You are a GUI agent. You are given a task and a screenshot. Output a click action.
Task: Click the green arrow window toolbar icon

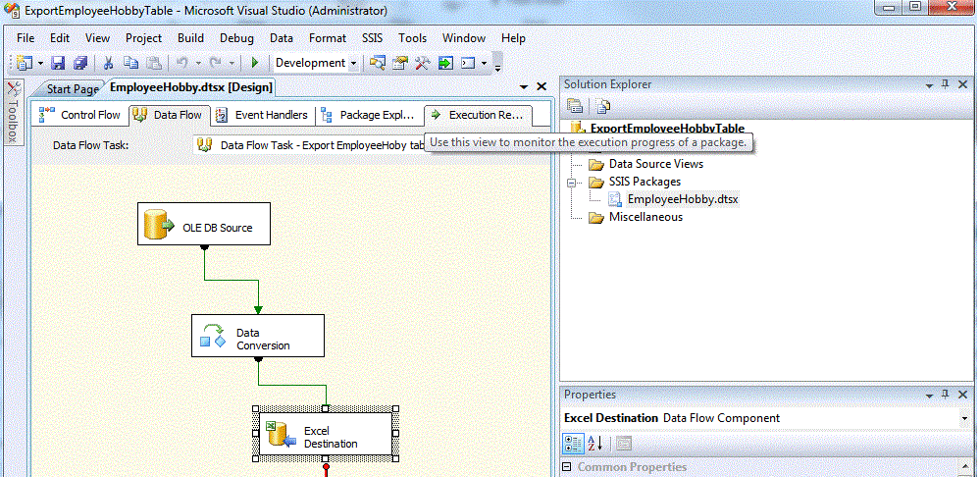tap(445, 63)
